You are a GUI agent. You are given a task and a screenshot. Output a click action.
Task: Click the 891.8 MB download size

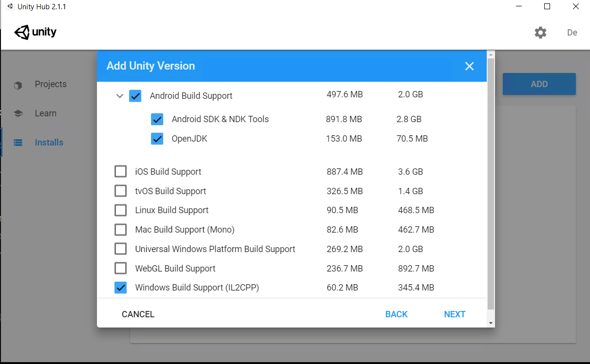(344, 119)
